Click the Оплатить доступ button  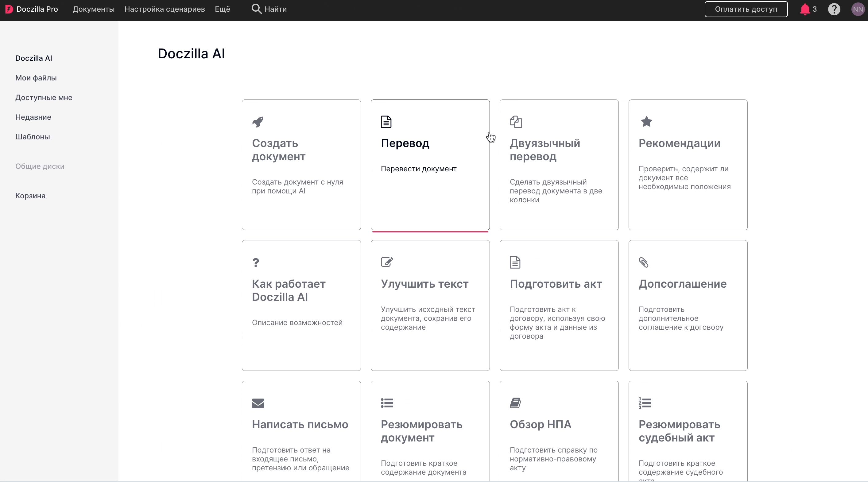pyautogui.click(x=746, y=9)
